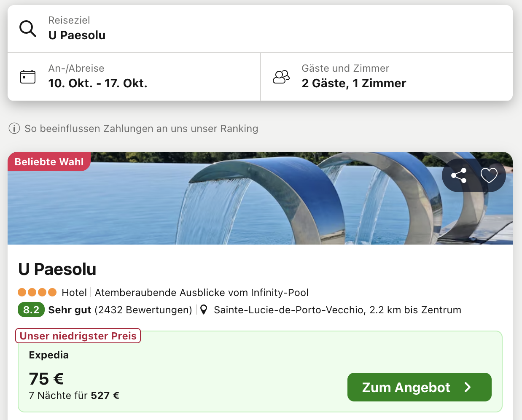
Task: Share the U Paesolu hotel
Action: [459, 175]
